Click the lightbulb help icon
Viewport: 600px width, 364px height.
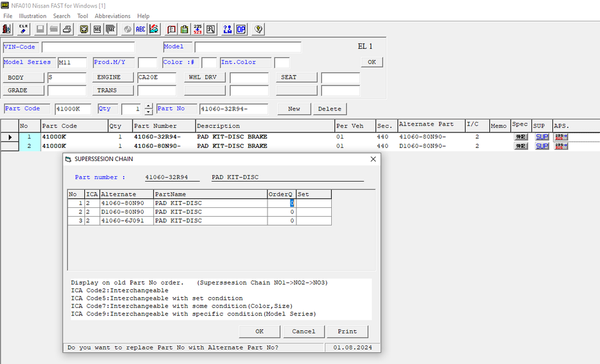[x=258, y=29]
